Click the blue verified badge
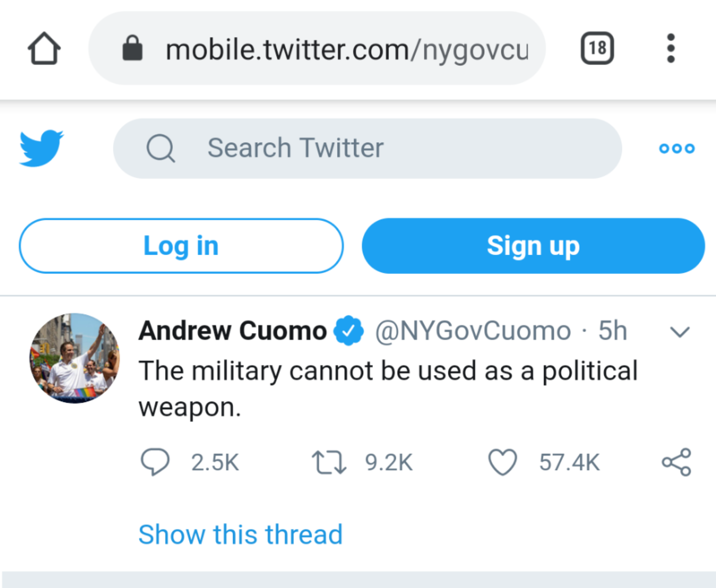 point(348,331)
